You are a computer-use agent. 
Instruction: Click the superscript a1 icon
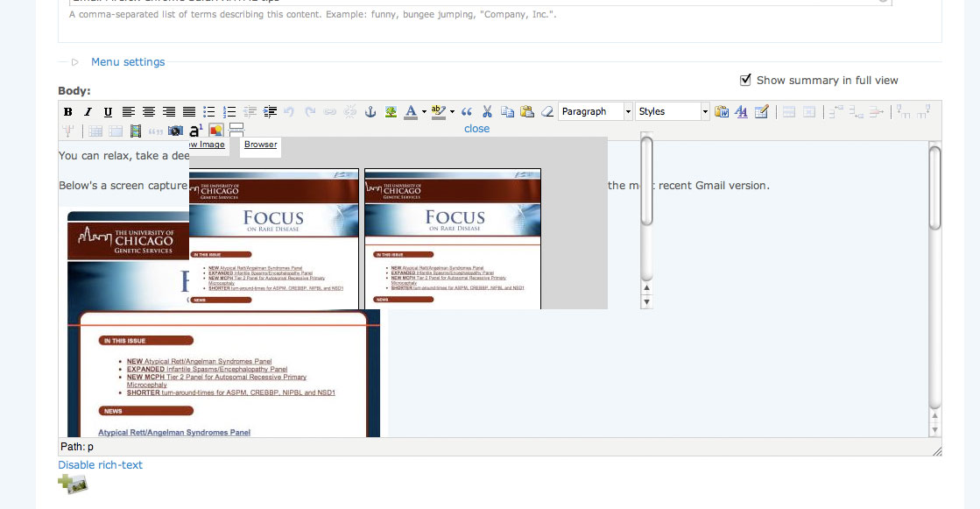coord(196,130)
